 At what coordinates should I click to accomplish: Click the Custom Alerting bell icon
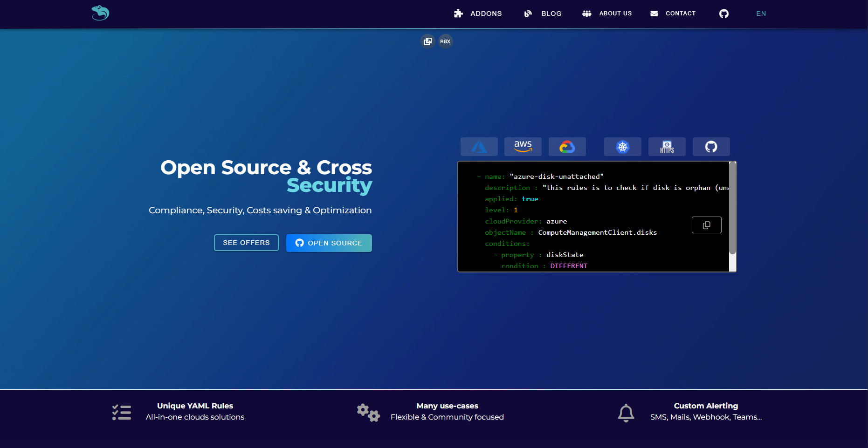[x=626, y=413]
